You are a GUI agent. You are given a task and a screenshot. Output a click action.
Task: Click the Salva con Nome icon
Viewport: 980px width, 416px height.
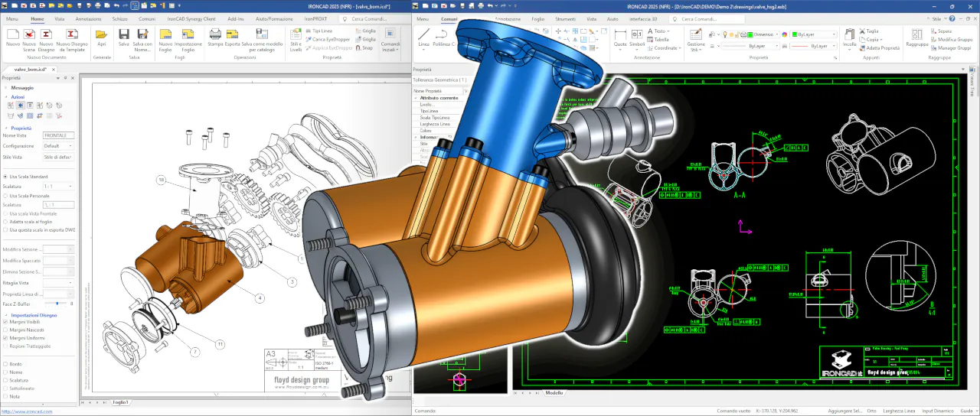[x=142, y=34]
